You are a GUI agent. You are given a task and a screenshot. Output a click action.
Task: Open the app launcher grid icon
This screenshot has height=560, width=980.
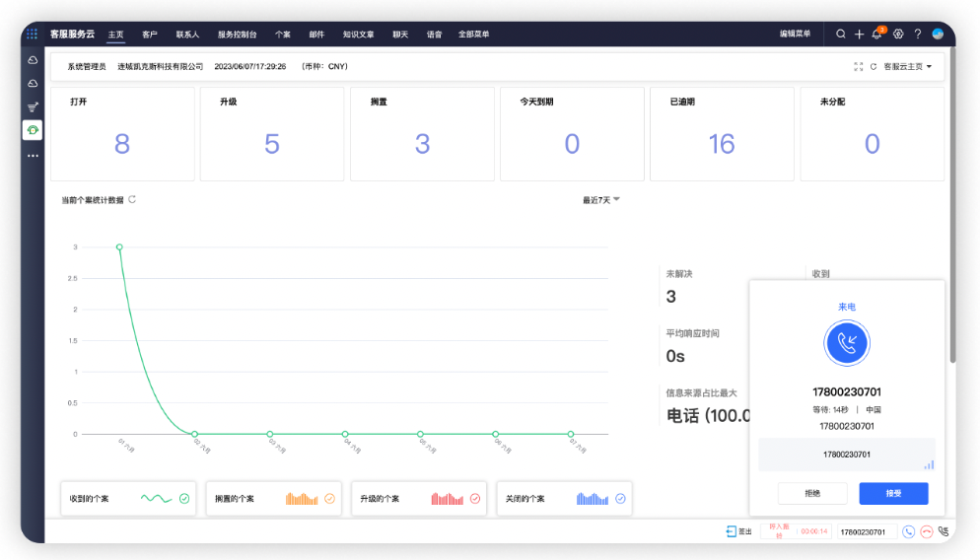(32, 34)
